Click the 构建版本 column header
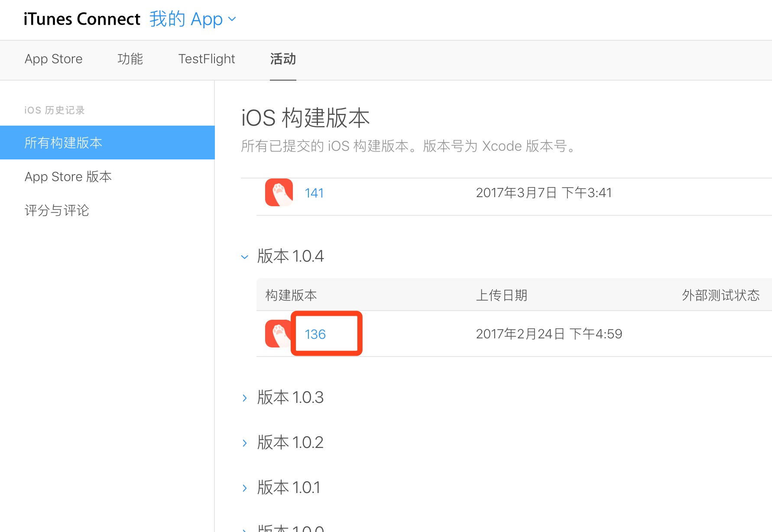 (291, 295)
